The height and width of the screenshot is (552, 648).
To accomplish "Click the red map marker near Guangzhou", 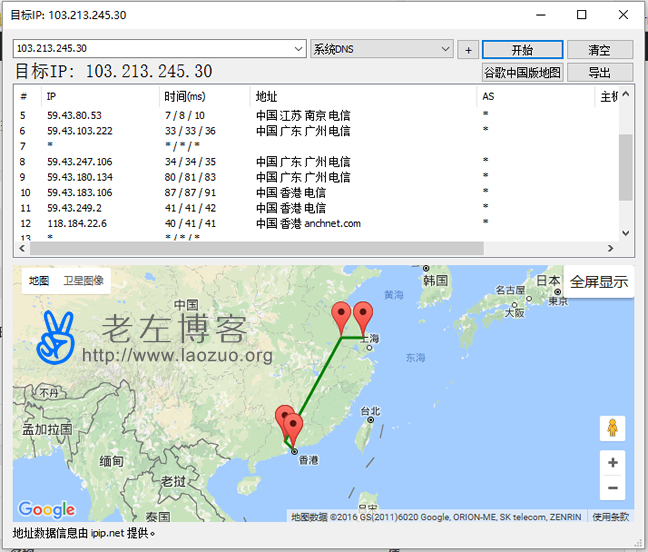I will 285,419.
